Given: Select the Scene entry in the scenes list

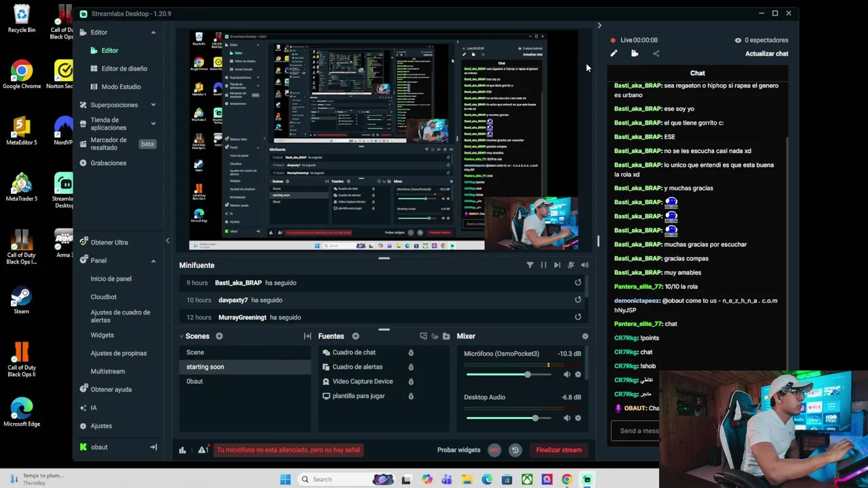Looking at the screenshot, I should [245, 352].
